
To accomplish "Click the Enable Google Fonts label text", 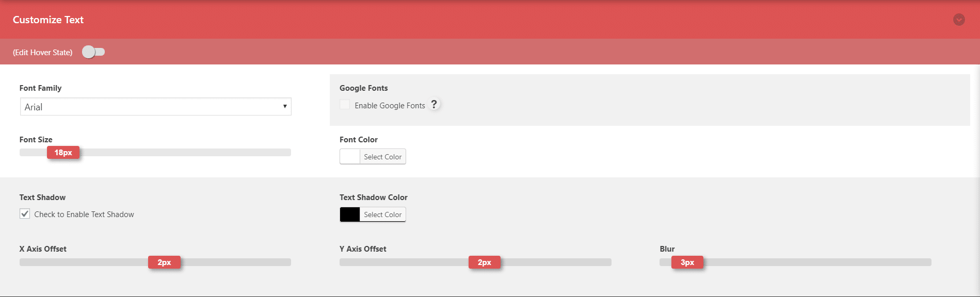I will tap(390, 106).
